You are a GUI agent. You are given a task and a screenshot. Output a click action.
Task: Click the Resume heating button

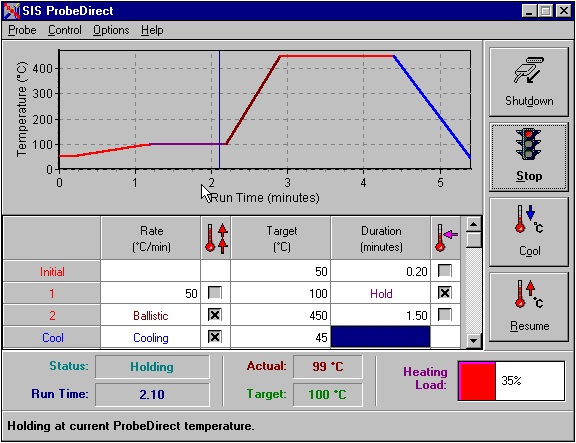tap(529, 307)
